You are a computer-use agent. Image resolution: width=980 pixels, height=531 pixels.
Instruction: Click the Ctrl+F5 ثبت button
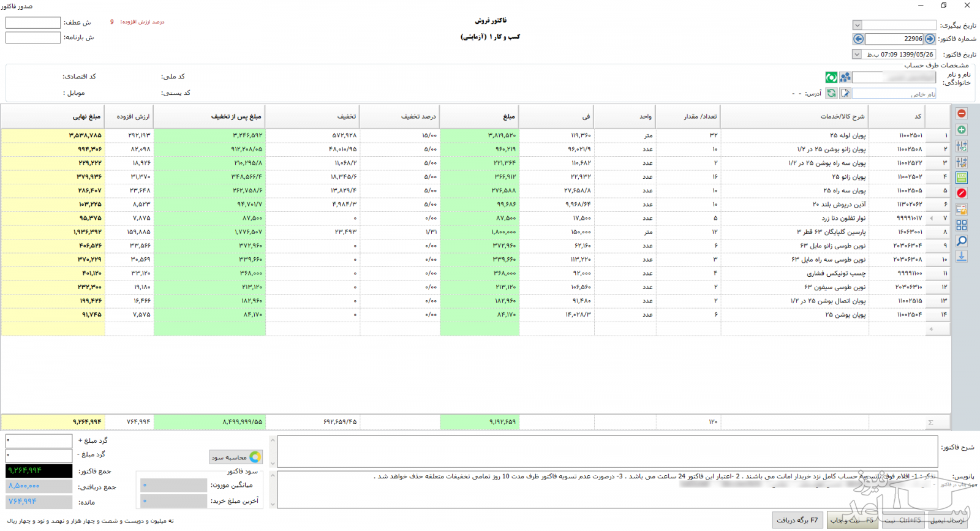(903, 520)
